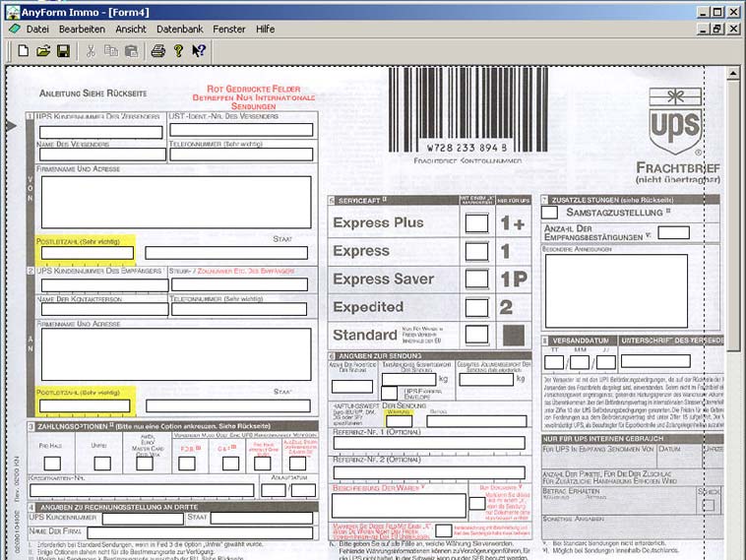Click the Referenz-Nr. 1 (Optional) field
This screenshot has height=560, width=746.
tap(429, 443)
